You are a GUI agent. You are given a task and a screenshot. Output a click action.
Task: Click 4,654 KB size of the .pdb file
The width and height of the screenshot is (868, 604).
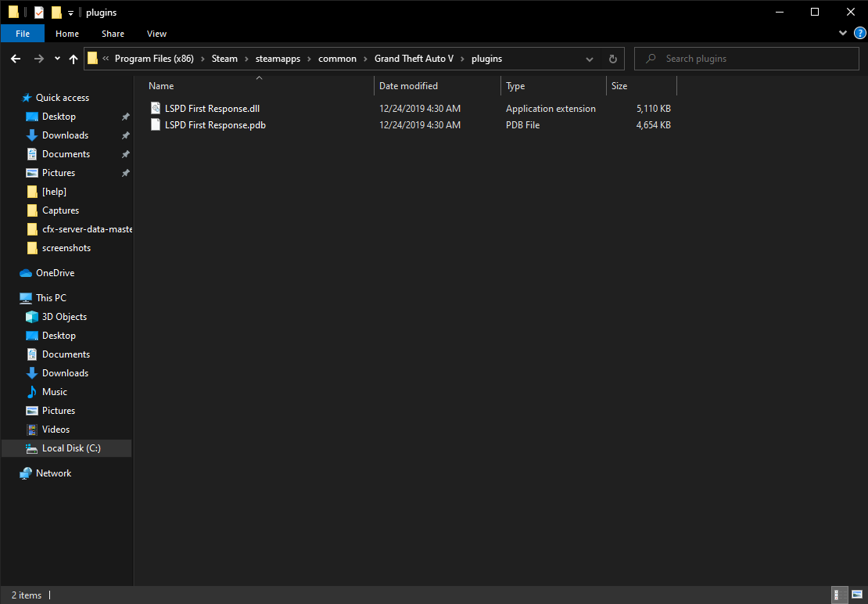coord(653,125)
